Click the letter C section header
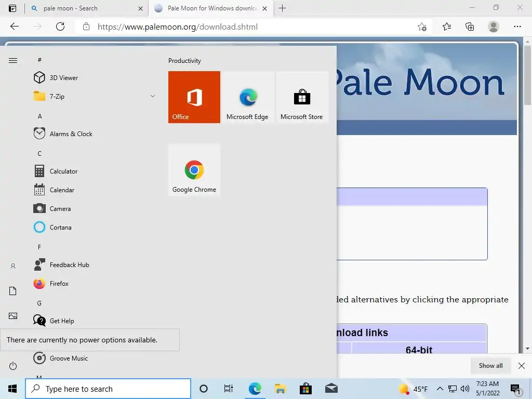The image size is (532, 399). click(39, 154)
